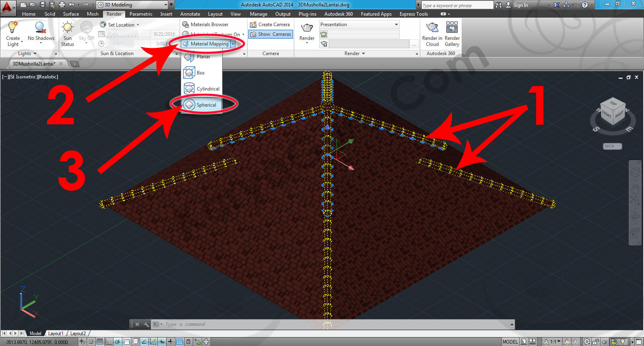
Task: Choose Box material mapping
Action: pos(201,73)
